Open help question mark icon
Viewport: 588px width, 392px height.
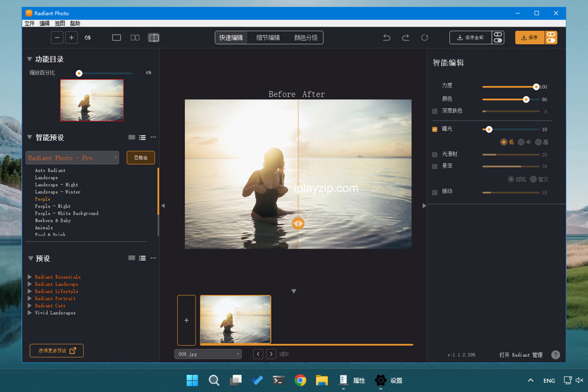(x=556, y=355)
